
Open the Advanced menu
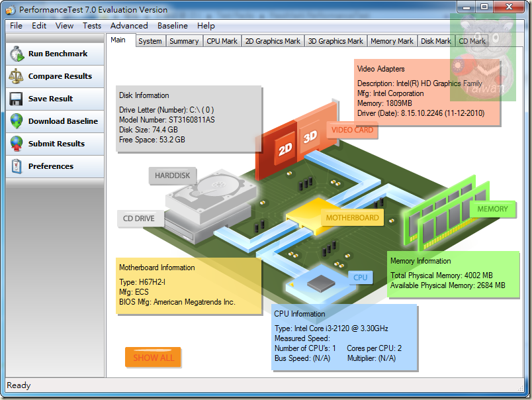tap(129, 26)
